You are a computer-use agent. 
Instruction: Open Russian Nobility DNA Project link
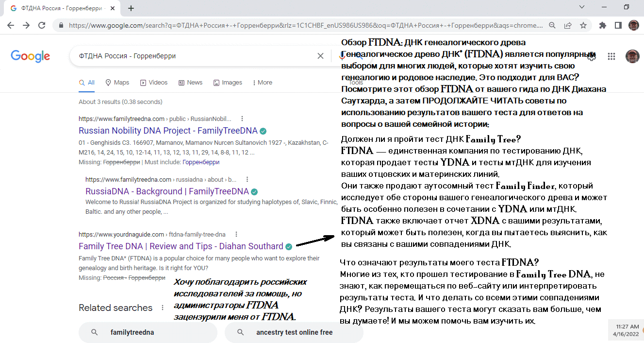coord(168,131)
